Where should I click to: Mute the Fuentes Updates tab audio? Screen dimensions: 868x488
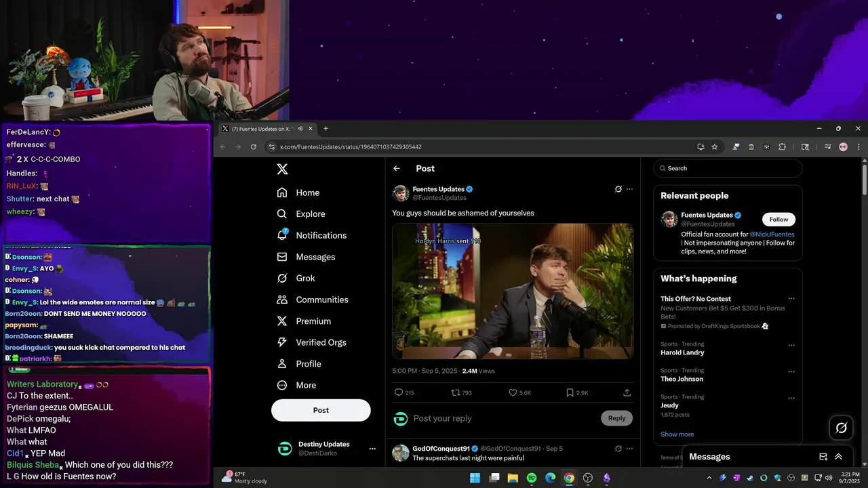pyautogui.click(x=300, y=129)
